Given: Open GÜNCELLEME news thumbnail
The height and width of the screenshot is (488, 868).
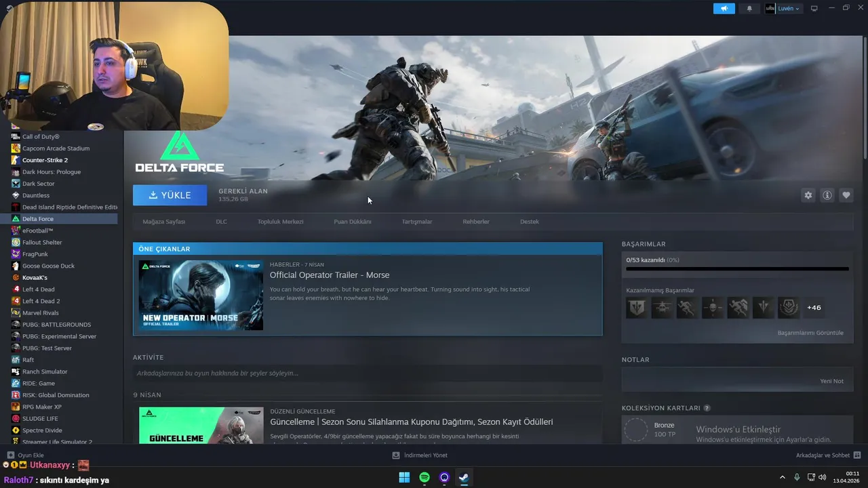Looking at the screenshot, I should [201, 426].
